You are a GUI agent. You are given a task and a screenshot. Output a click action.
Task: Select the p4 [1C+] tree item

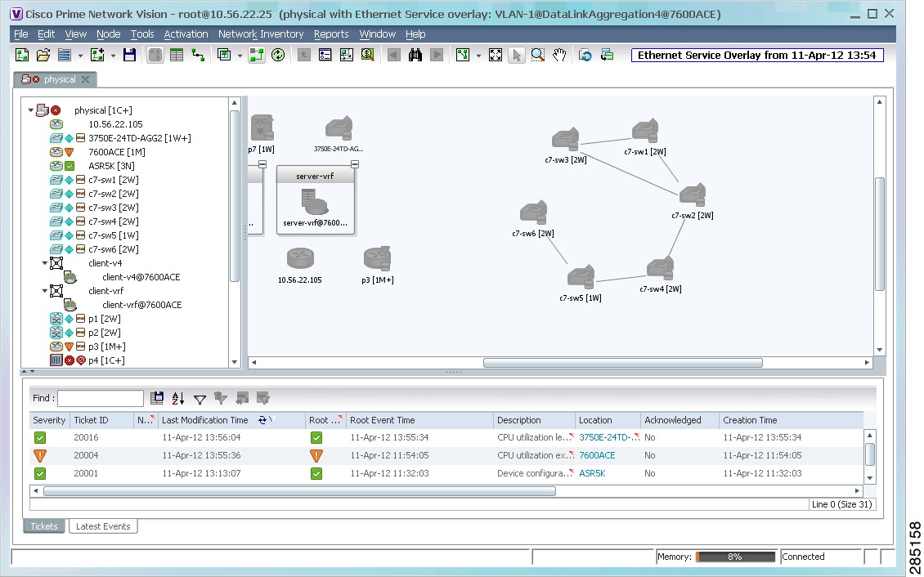[106, 360]
